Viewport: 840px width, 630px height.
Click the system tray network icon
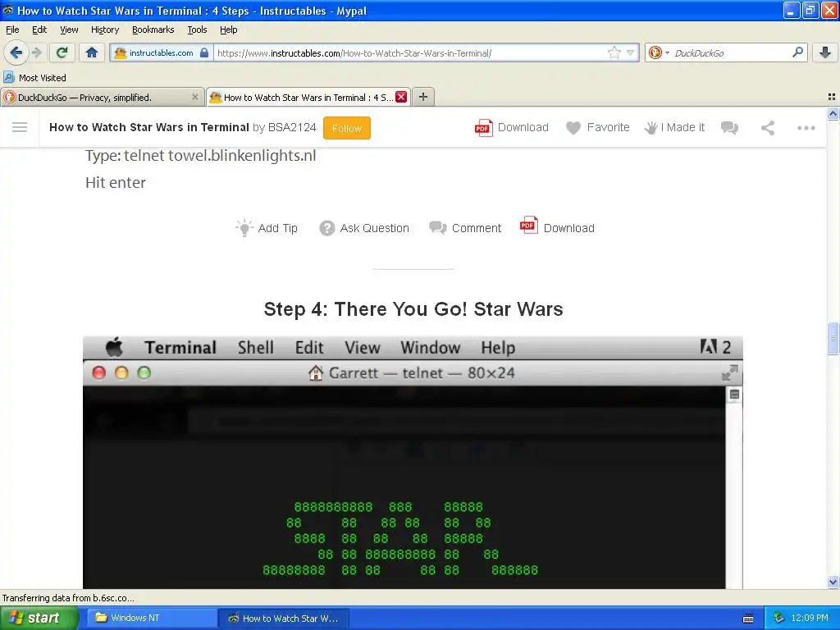click(x=778, y=618)
